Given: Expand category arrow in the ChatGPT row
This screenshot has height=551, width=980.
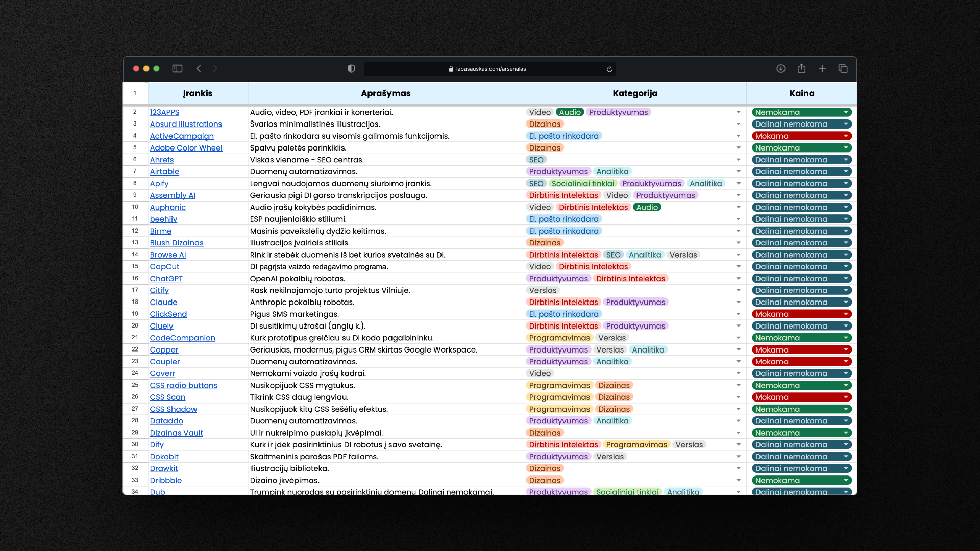Looking at the screenshot, I should pyautogui.click(x=738, y=279).
